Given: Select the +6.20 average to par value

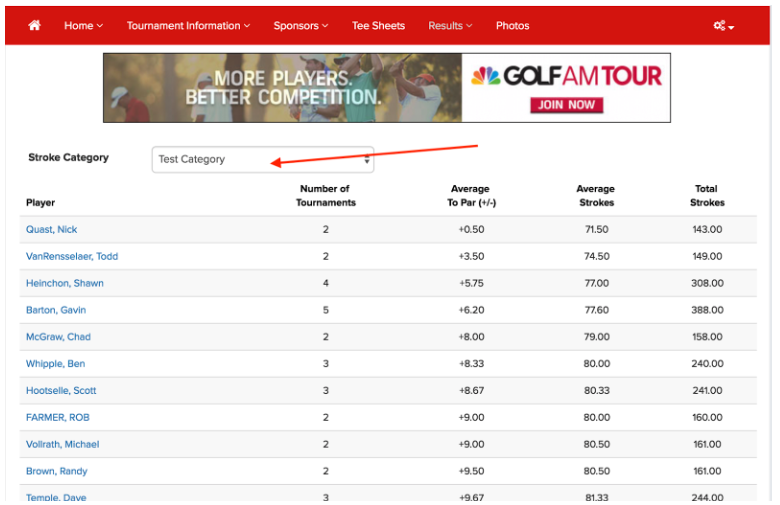Looking at the screenshot, I should pos(471,310).
